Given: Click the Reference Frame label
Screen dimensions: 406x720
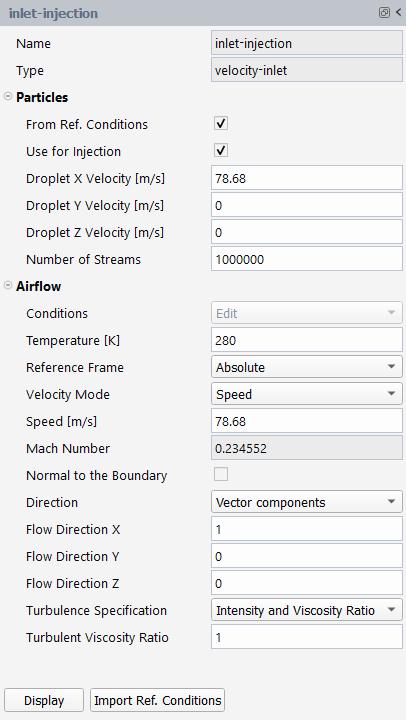Looking at the screenshot, I should tap(75, 368).
